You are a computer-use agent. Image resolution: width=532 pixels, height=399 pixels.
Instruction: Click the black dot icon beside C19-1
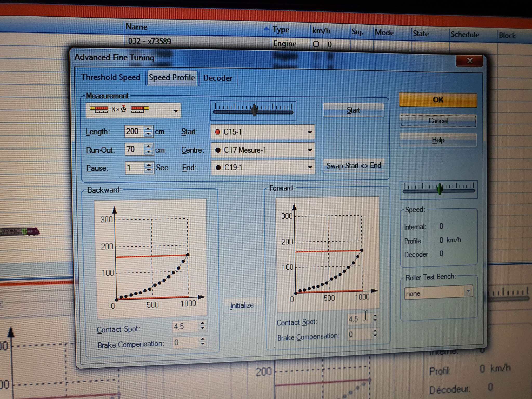coord(218,168)
